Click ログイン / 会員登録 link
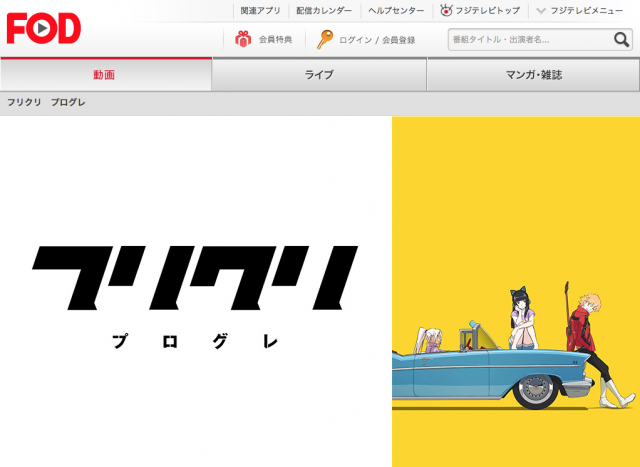 (377, 40)
